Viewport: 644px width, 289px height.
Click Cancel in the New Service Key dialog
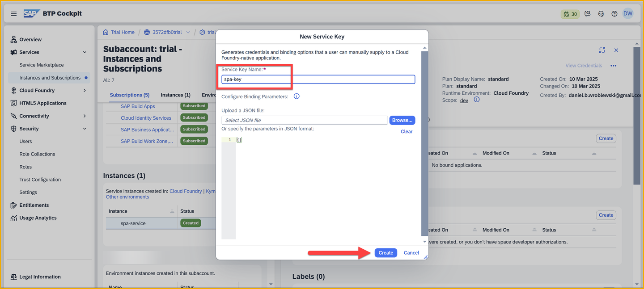click(411, 253)
